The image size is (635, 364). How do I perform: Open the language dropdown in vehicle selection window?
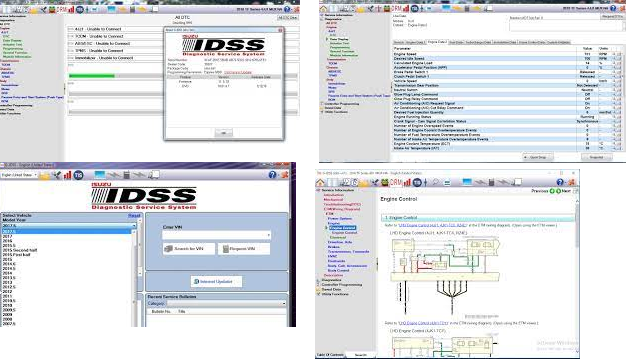tap(19, 175)
